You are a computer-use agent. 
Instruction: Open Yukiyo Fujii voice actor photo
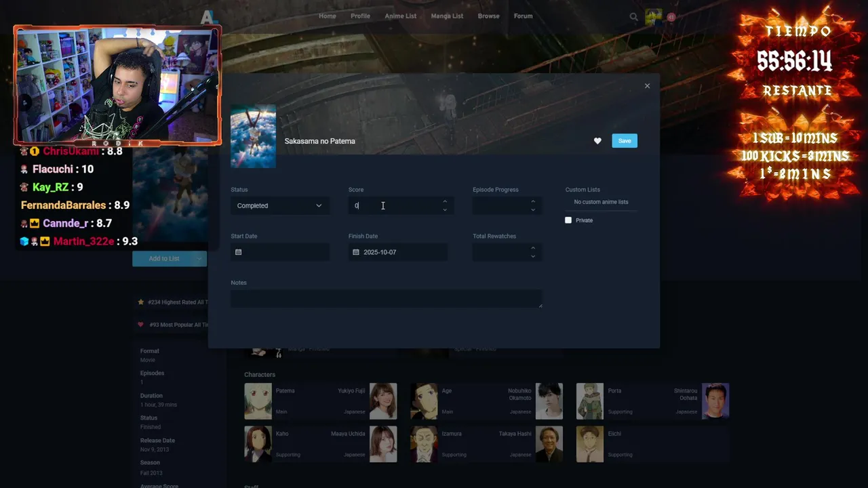tap(383, 401)
